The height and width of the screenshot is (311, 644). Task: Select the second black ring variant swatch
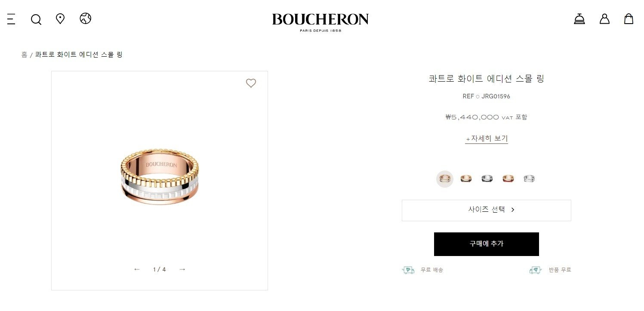[x=466, y=179]
